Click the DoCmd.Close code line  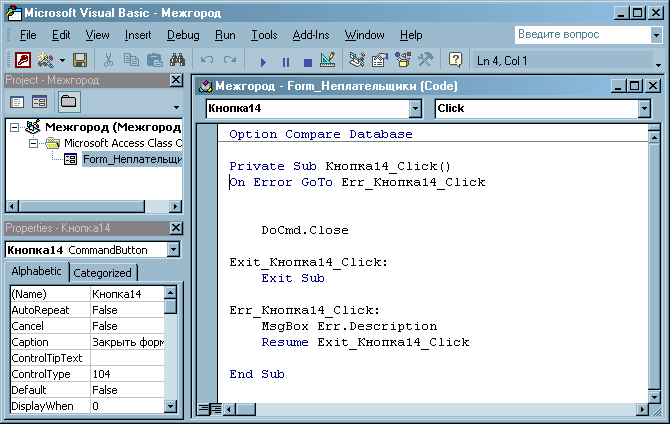[x=305, y=230]
